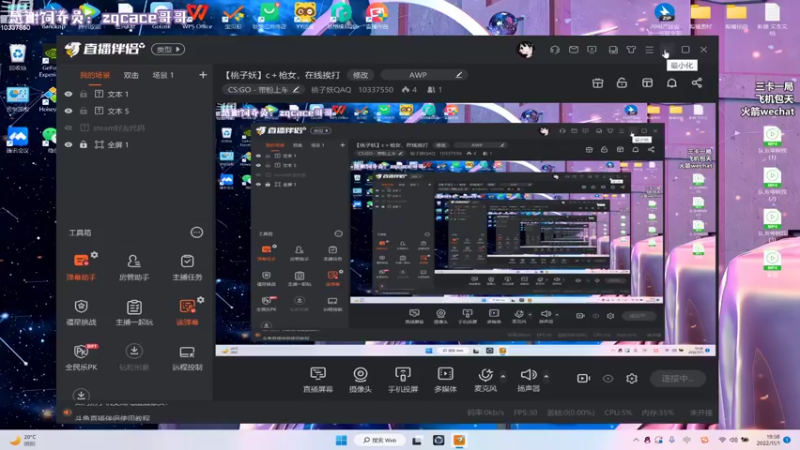Select the 全屏 1 source row

pos(135,145)
